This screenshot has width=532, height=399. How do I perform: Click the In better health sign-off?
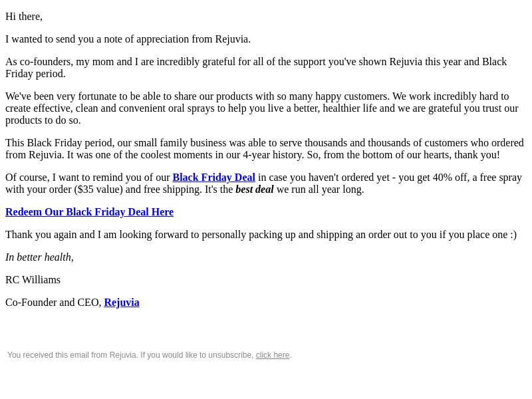[x=39, y=257]
